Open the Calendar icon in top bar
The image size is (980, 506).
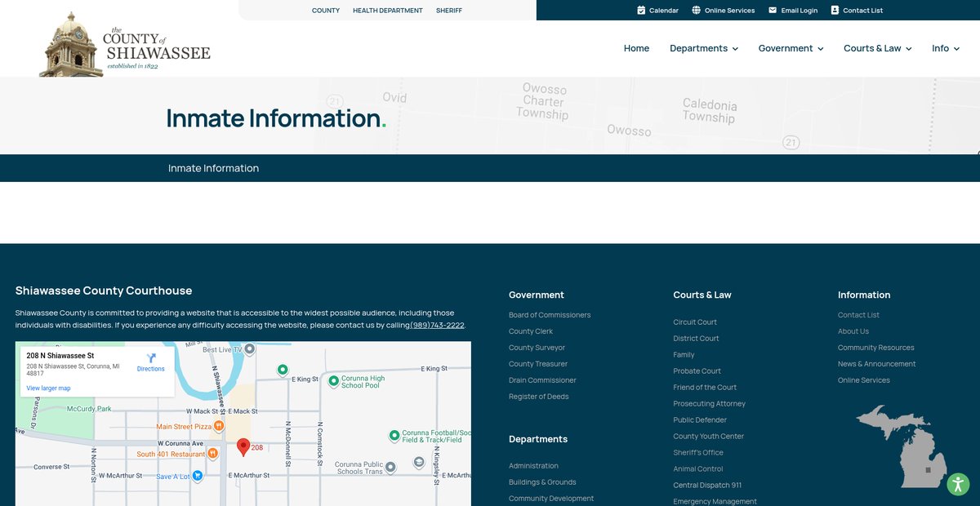point(641,11)
